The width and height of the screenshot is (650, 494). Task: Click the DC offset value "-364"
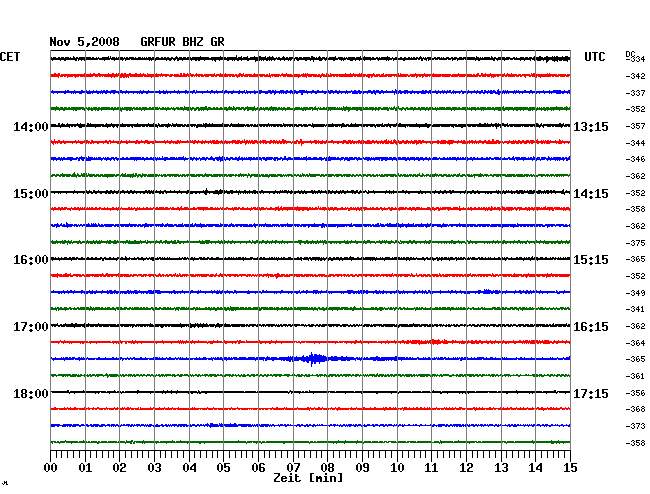635,343
